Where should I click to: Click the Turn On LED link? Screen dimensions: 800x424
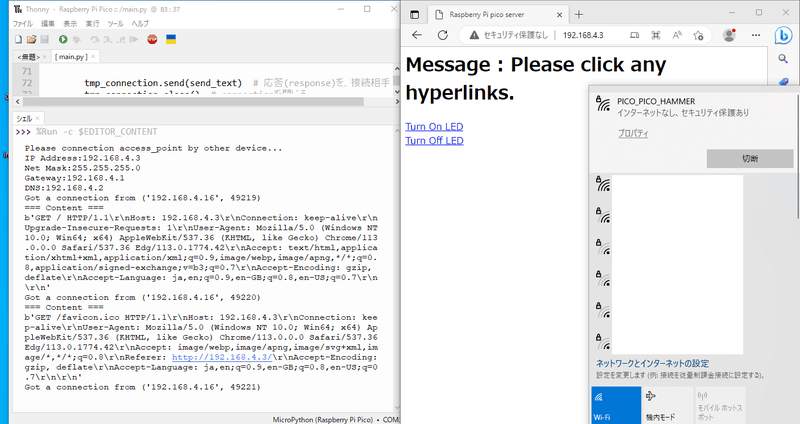(434, 125)
